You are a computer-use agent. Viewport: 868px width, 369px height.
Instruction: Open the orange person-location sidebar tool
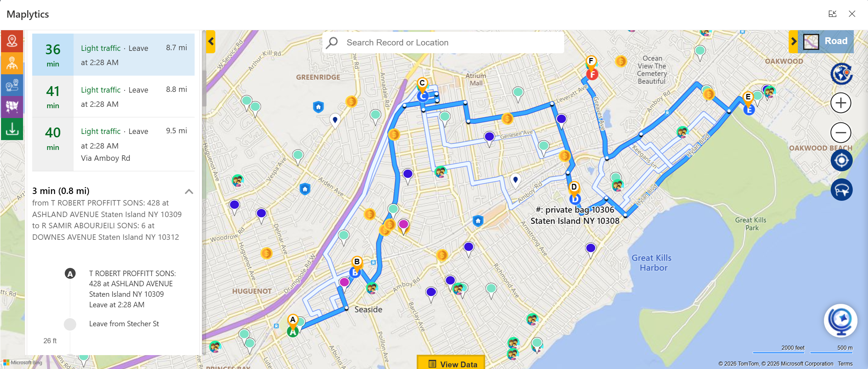(12, 63)
